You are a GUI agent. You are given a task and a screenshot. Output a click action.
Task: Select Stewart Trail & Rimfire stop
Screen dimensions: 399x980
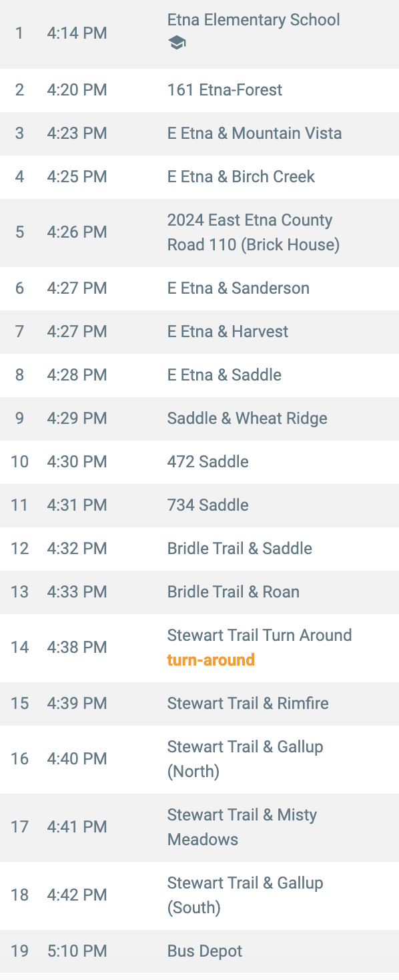click(199, 704)
